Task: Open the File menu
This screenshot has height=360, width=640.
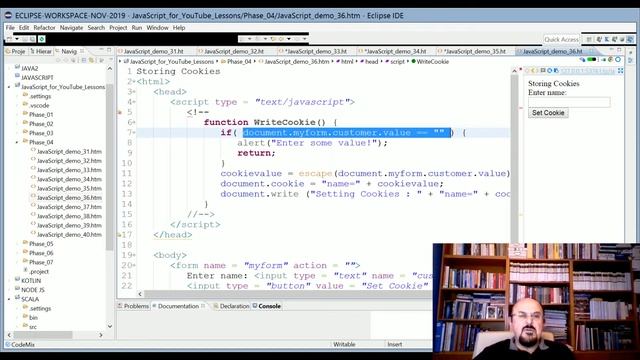Action: click(10, 28)
